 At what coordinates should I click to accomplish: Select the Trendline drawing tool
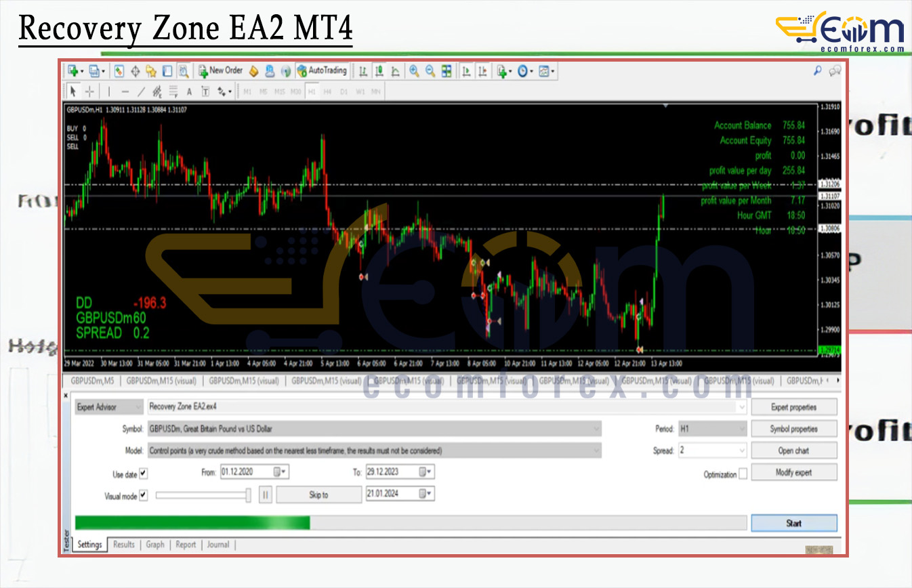click(141, 91)
